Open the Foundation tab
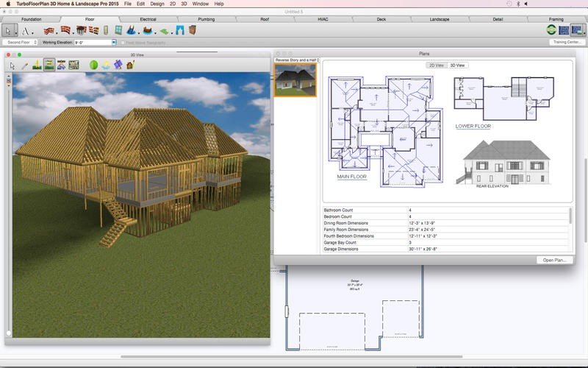 tap(32, 19)
